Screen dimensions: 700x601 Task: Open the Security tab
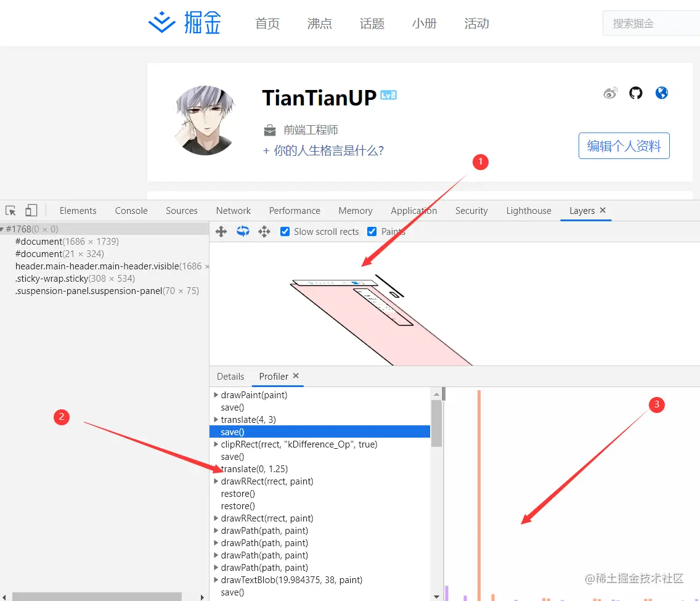coord(471,211)
